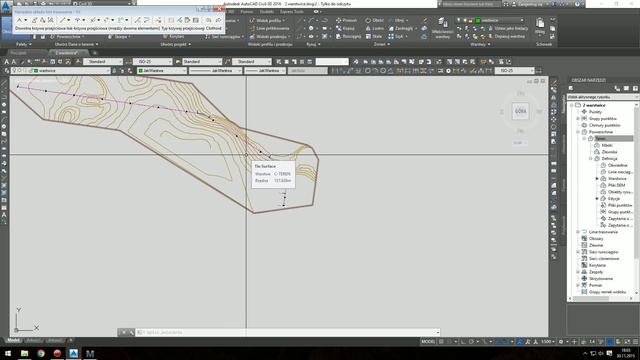
Task: Select Korytarze tree node
Action: [597, 265]
